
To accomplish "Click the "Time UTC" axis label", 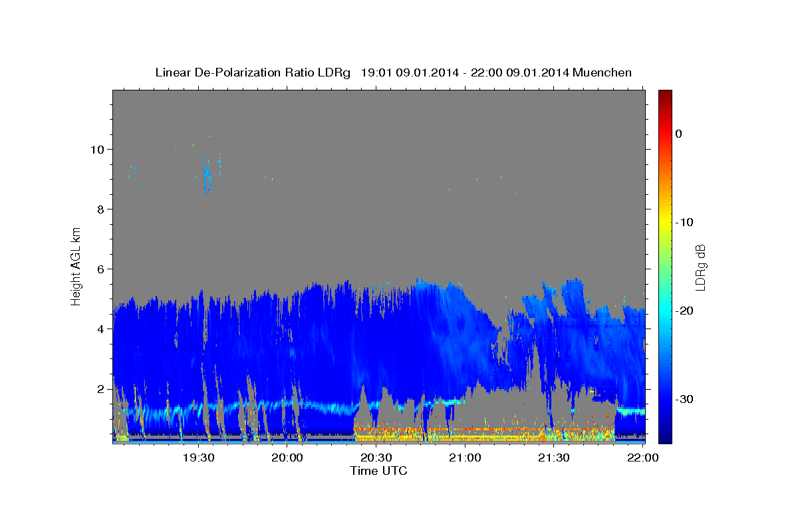I will click(x=378, y=471).
